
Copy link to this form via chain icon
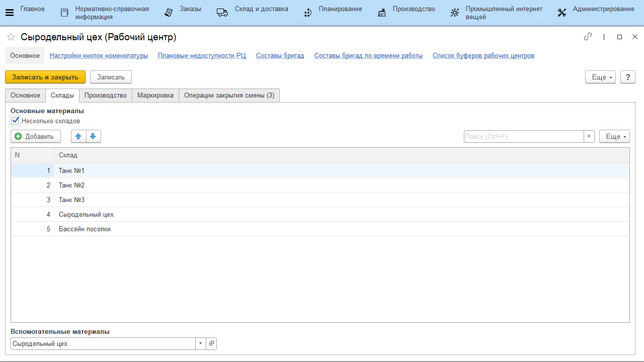click(588, 37)
